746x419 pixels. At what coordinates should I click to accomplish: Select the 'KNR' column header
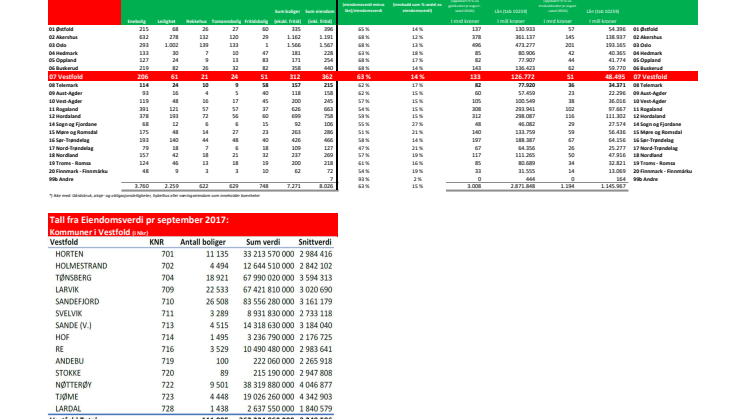[x=157, y=242]
